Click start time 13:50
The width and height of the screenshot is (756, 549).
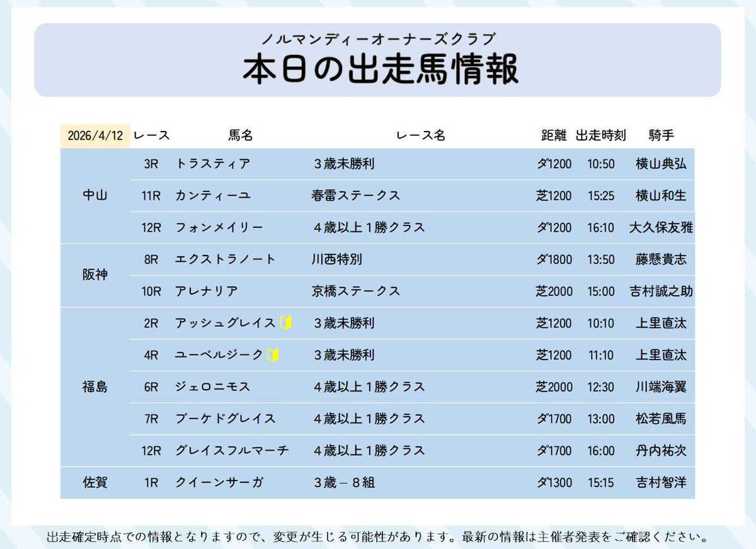point(601,259)
